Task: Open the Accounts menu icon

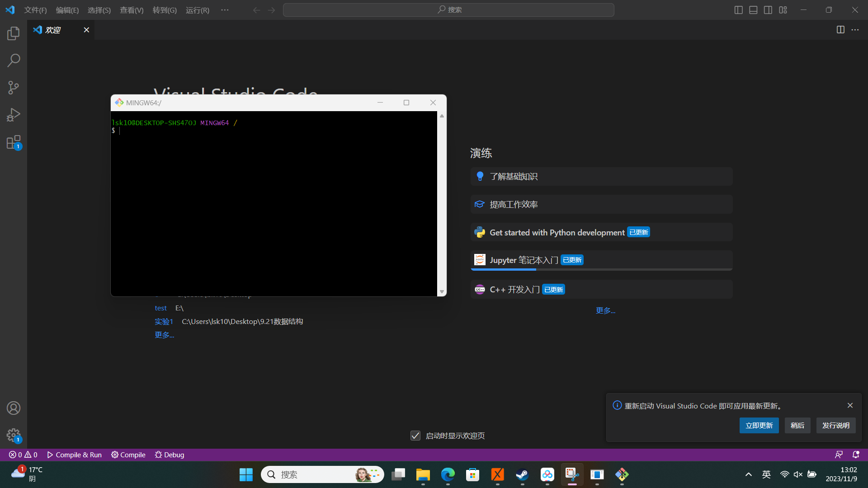Action: click(x=14, y=408)
